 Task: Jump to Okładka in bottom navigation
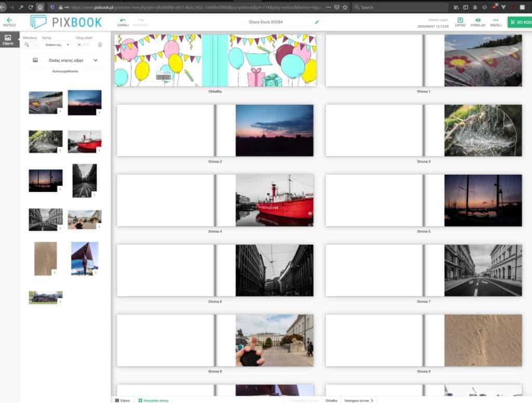(331, 400)
